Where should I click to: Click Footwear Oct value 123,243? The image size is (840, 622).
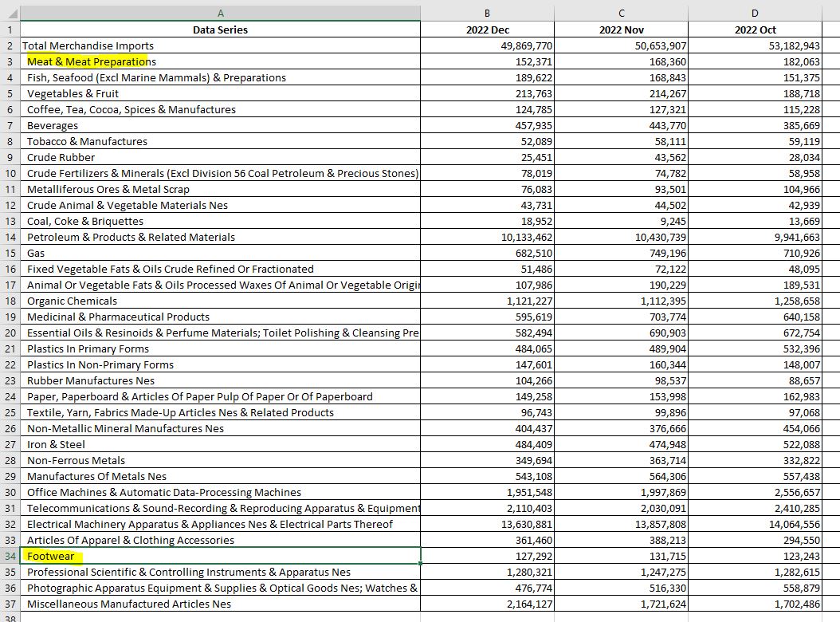point(797,556)
